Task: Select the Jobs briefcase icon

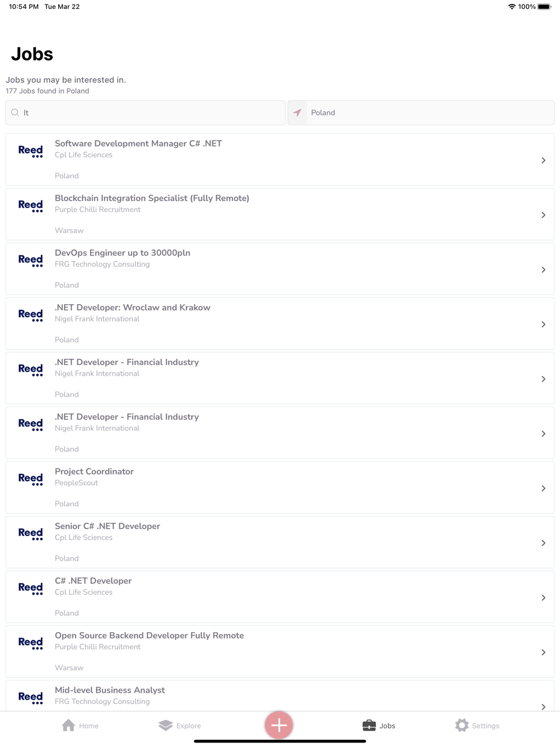Action: point(369,726)
